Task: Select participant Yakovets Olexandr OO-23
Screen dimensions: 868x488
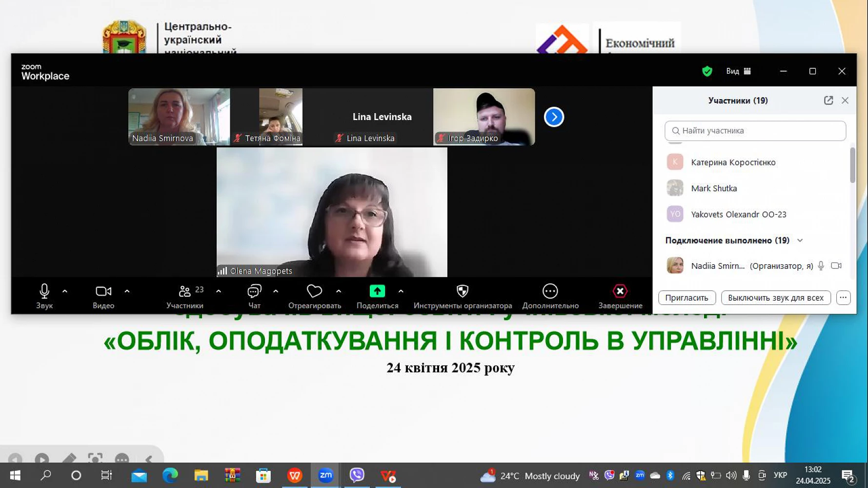Action: tap(755, 214)
